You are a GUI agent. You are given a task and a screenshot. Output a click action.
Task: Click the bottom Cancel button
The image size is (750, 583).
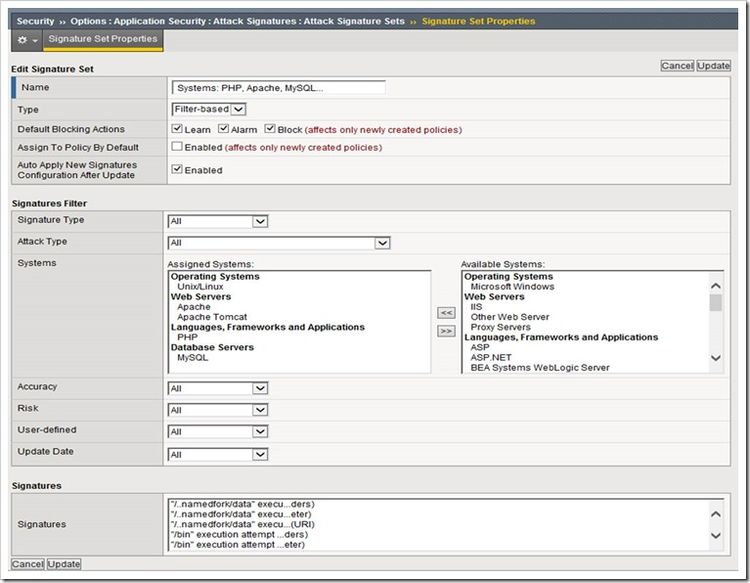[x=28, y=564]
